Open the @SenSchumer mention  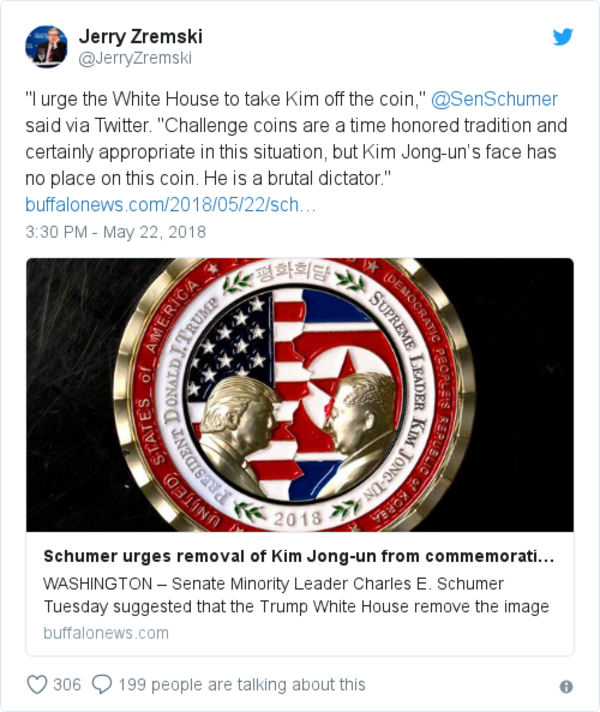(494, 99)
